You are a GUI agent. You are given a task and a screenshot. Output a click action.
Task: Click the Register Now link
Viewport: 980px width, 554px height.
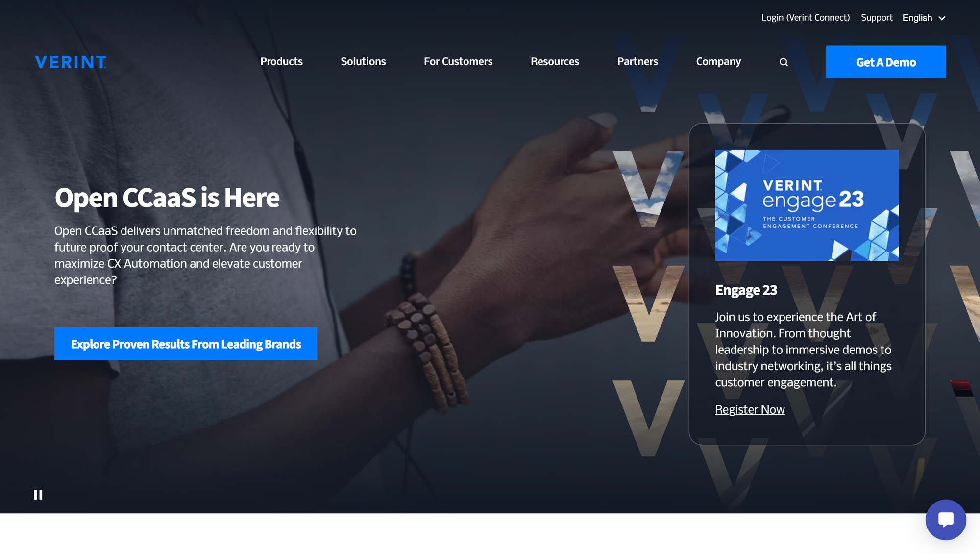[x=750, y=408]
